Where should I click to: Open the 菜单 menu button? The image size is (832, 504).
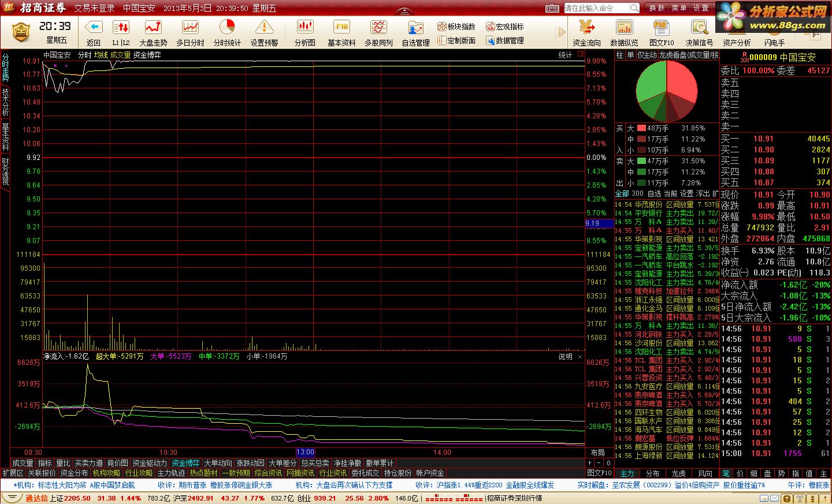(679, 8)
